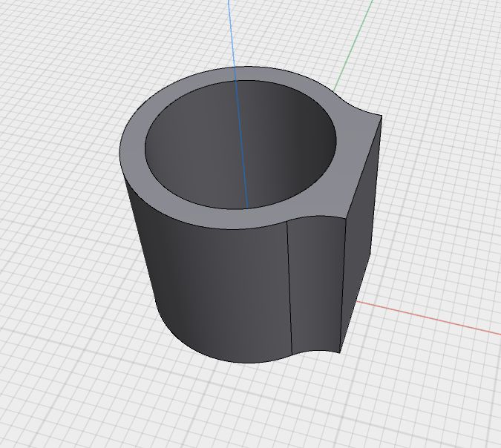501x448 pixels.
Task: Select the bottom corner vertex of the tab
Action: [339, 352]
